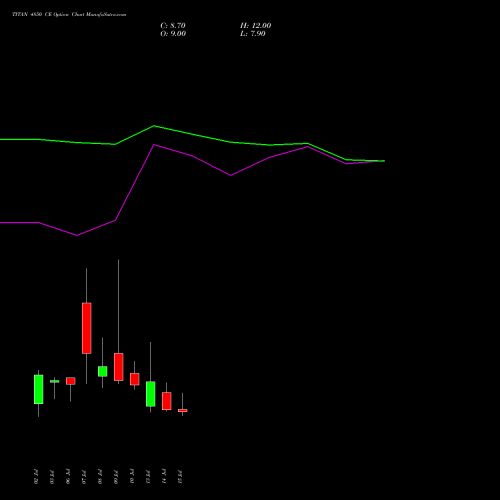
Task: Click the 09 Jul date label
Action: [x=116, y=477]
